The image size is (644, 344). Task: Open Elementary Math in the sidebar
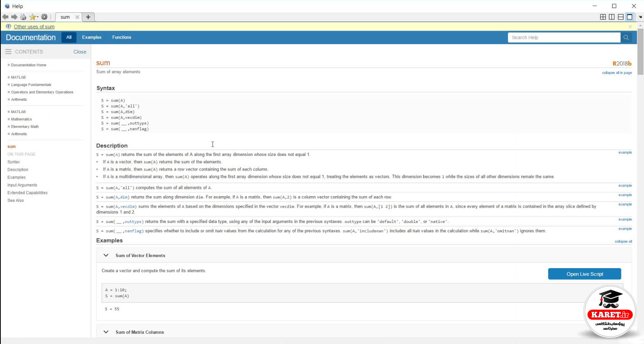click(25, 126)
